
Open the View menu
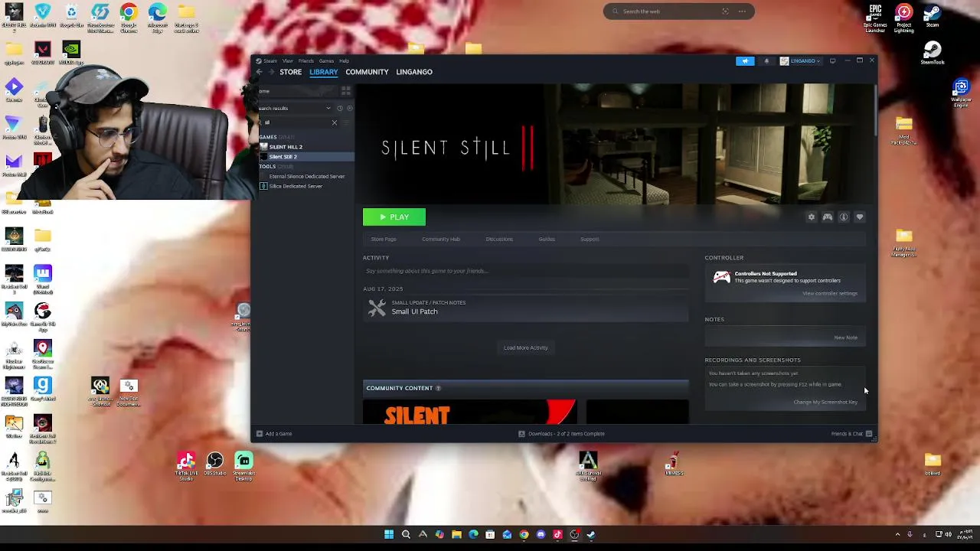click(x=287, y=61)
